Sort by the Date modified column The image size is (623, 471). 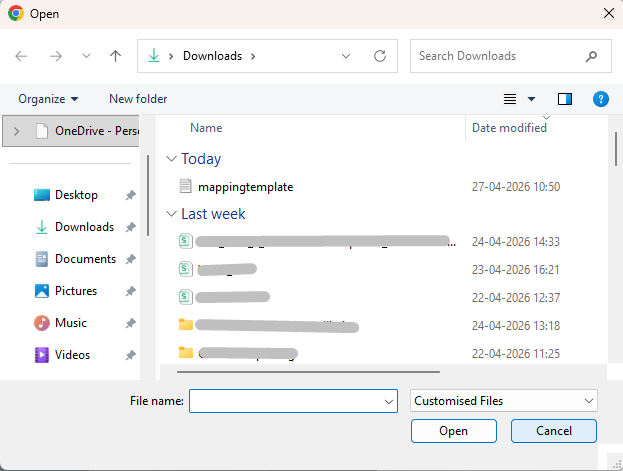point(509,128)
